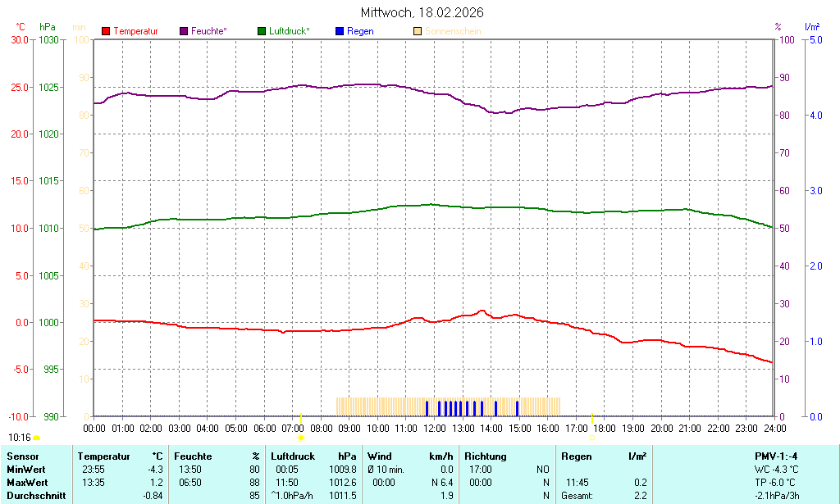840x504 pixels.
Task: Select the Sonnenschein legend label
Action: coord(453,31)
